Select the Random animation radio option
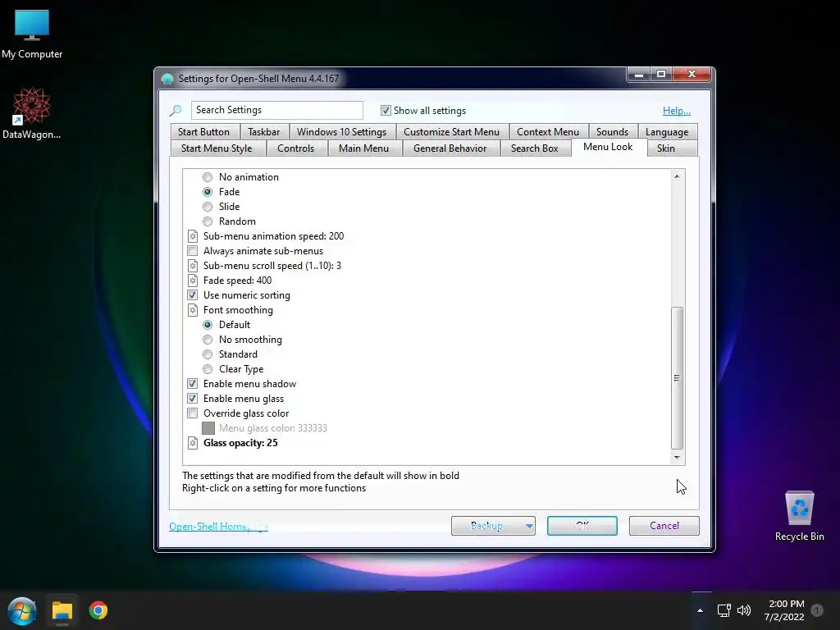This screenshot has height=630, width=840. click(208, 221)
